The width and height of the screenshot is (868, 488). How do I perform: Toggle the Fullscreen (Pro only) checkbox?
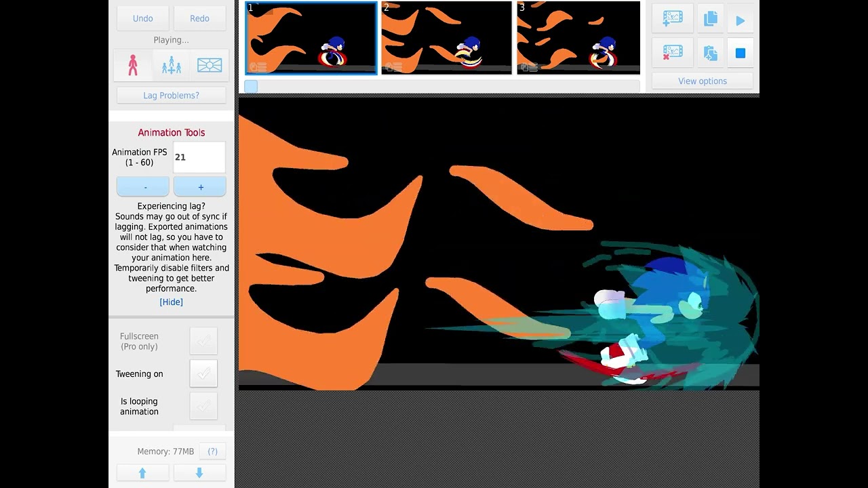[x=203, y=341]
